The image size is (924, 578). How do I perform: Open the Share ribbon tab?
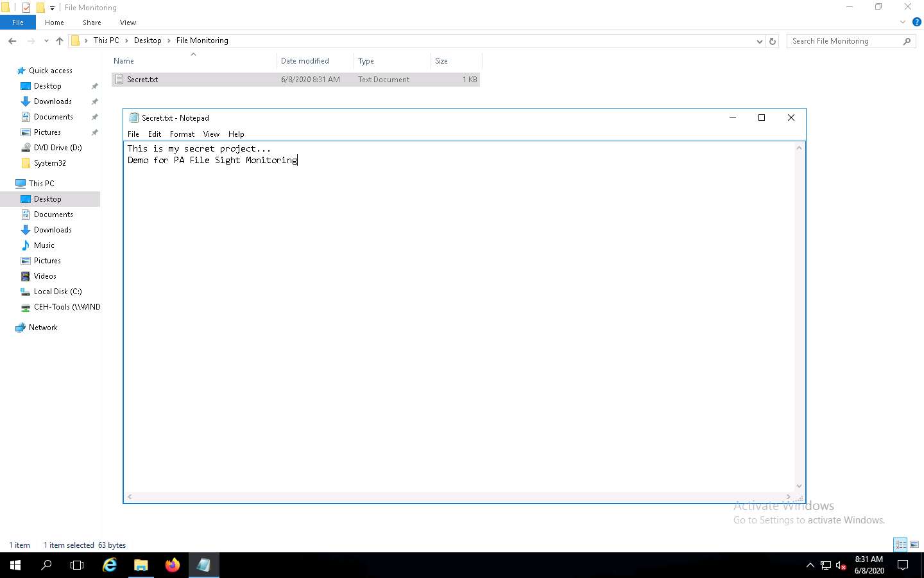[92, 22]
